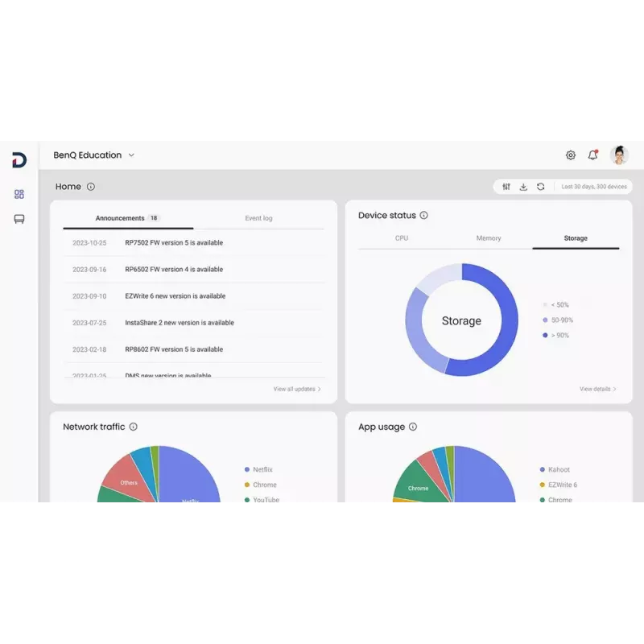Image resolution: width=644 pixels, height=644 pixels.
Task: Click the announcements count badge 18
Action: pos(154,218)
